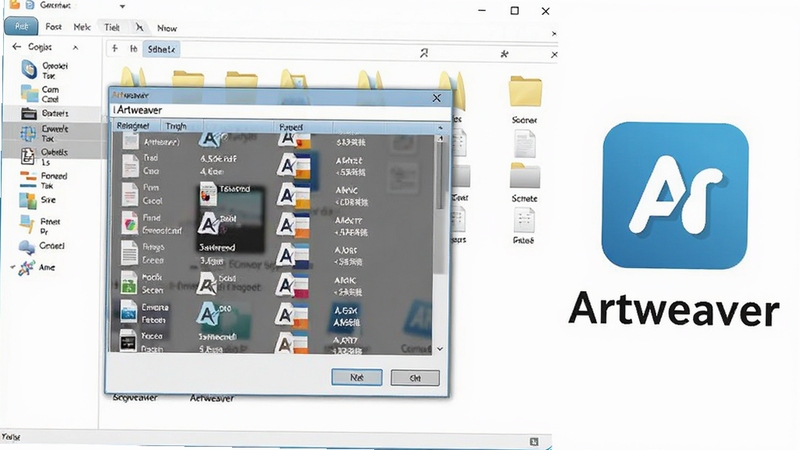Select the Satterend entry in the dialog

click(x=217, y=247)
